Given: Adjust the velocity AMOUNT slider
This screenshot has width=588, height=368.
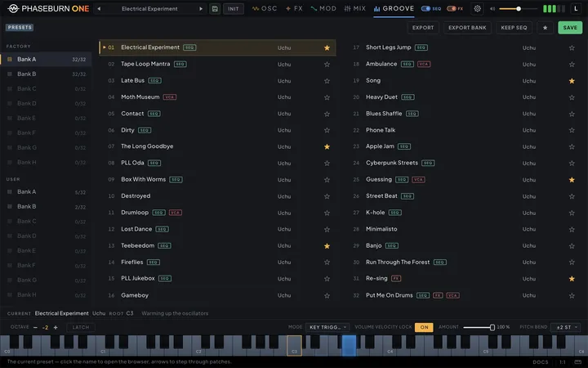Looking at the screenshot, I should (479, 327).
